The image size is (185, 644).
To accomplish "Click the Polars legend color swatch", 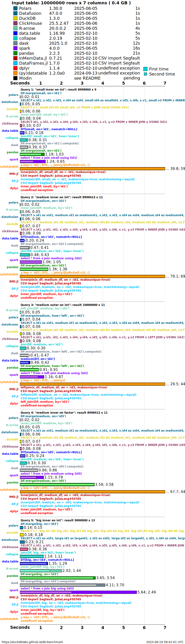I will tap(15, 8).
